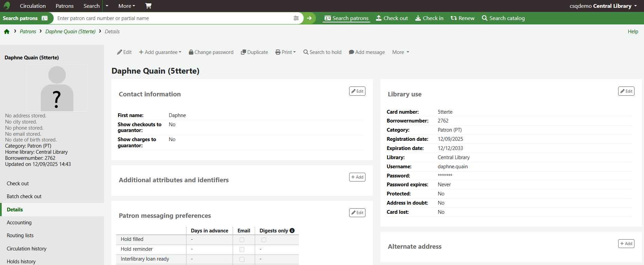Select Holds history in sidebar
644x265 pixels.
pos(52,261)
